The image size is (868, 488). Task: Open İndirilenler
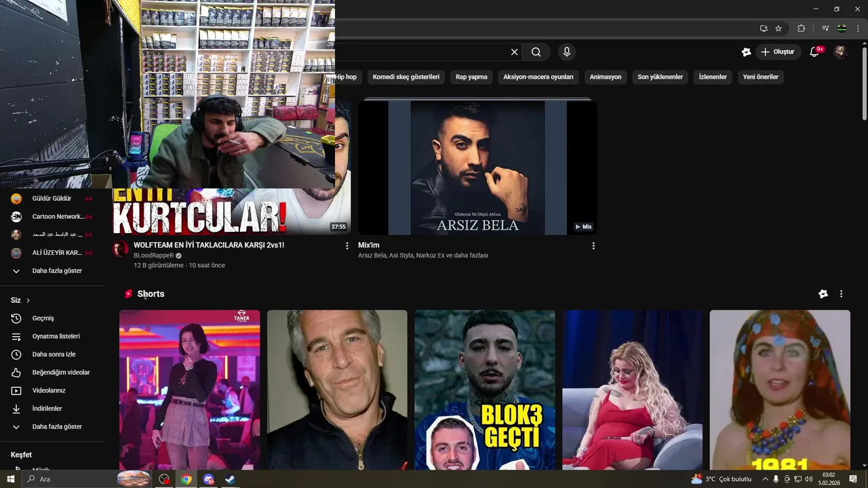pos(52,409)
